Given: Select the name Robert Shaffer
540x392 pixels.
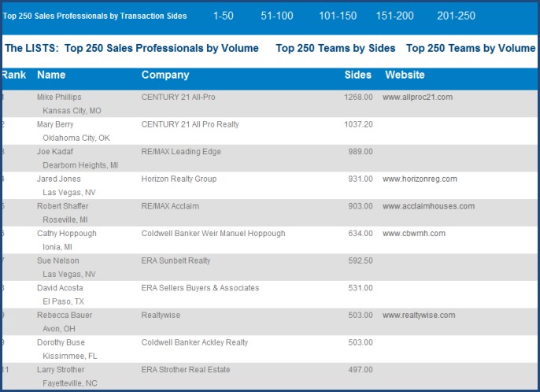Looking at the screenshot, I should point(63,206).
